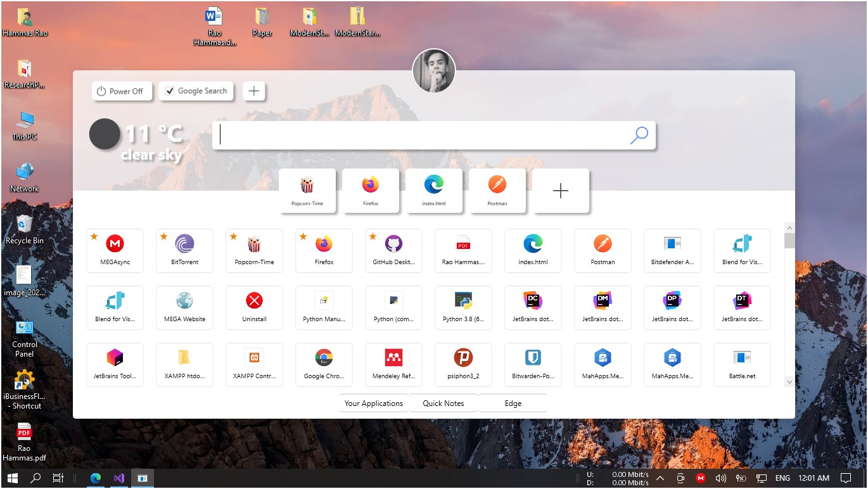Launch the psiphon3_2 tile
The height and width of the screenshot is (489, 868).
click(463, 364)
